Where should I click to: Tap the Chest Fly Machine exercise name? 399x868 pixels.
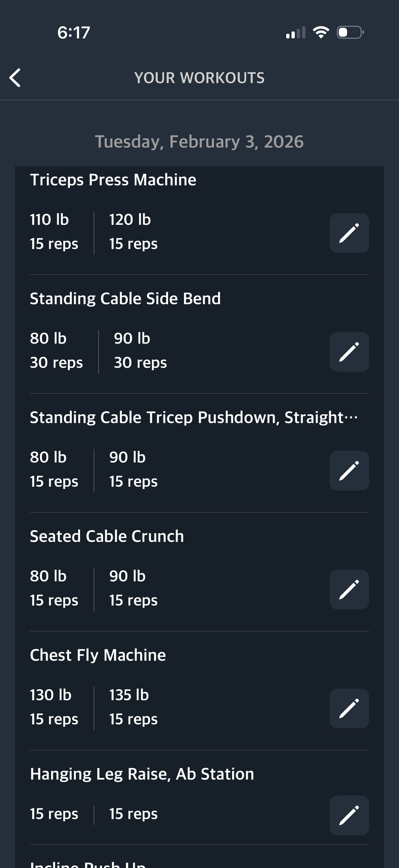pos(98,655)
